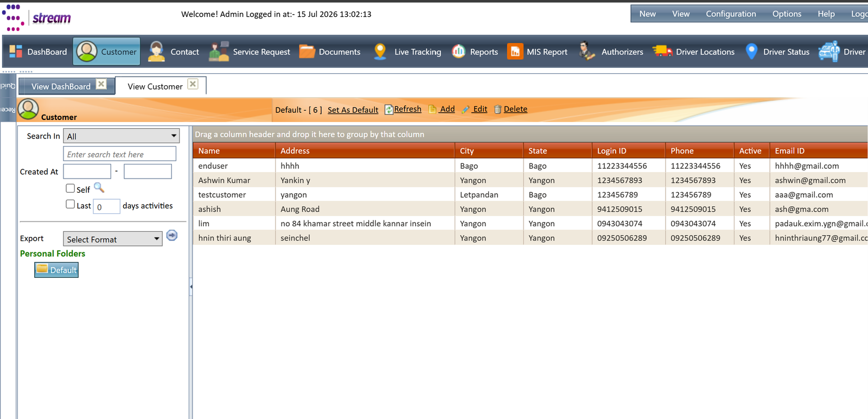Close the View DashBoard tab
This screenshot has height=419, width=868.
(101, 84)
